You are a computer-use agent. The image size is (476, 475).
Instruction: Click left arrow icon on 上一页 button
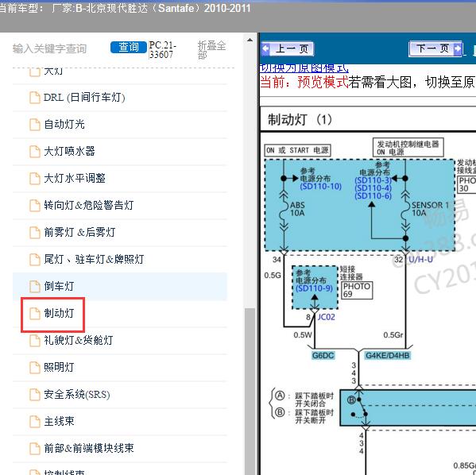[x=266, y=48]
